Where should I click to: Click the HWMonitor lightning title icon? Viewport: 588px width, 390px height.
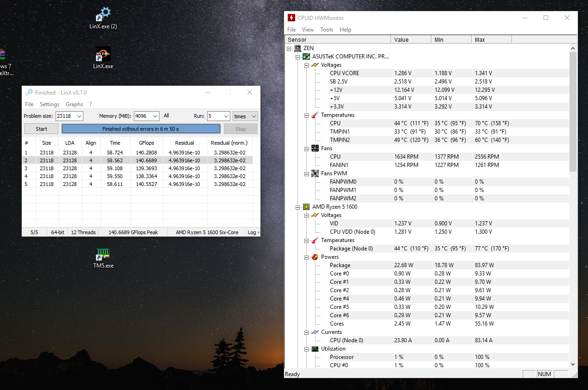(x=291, y=18)
